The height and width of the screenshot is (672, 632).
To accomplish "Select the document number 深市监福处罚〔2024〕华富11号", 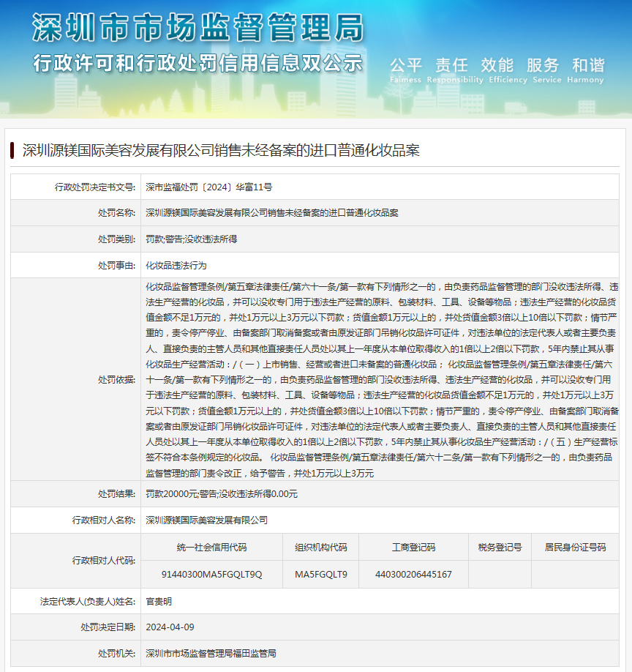I will (209, 187).
